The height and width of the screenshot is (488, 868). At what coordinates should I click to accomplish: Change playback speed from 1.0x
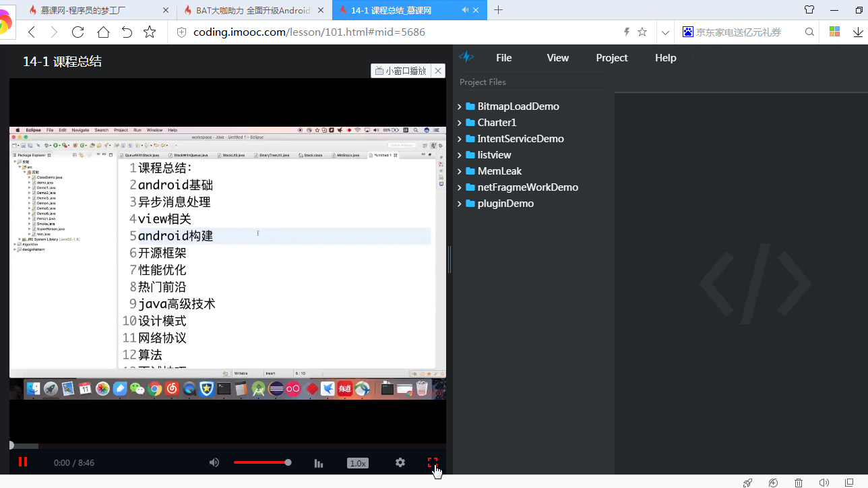pyautogui.click(x=357, y=463)
